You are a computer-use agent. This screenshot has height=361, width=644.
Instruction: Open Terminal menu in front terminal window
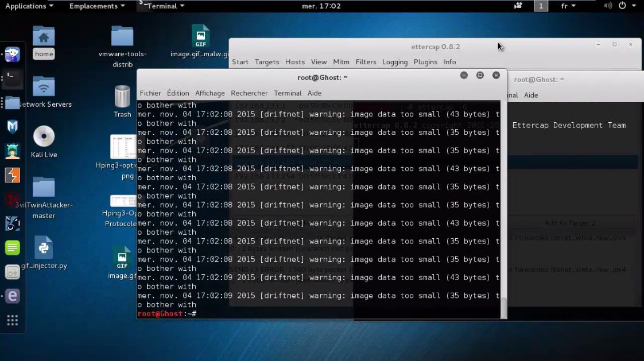(x=288, y=93)
